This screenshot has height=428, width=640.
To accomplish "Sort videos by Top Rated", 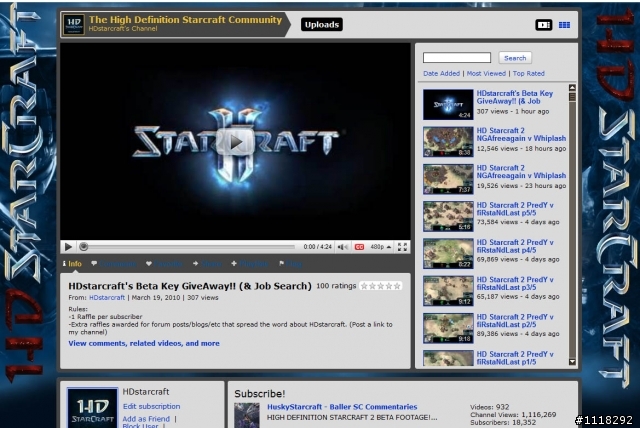I will [x=529, y=73].
